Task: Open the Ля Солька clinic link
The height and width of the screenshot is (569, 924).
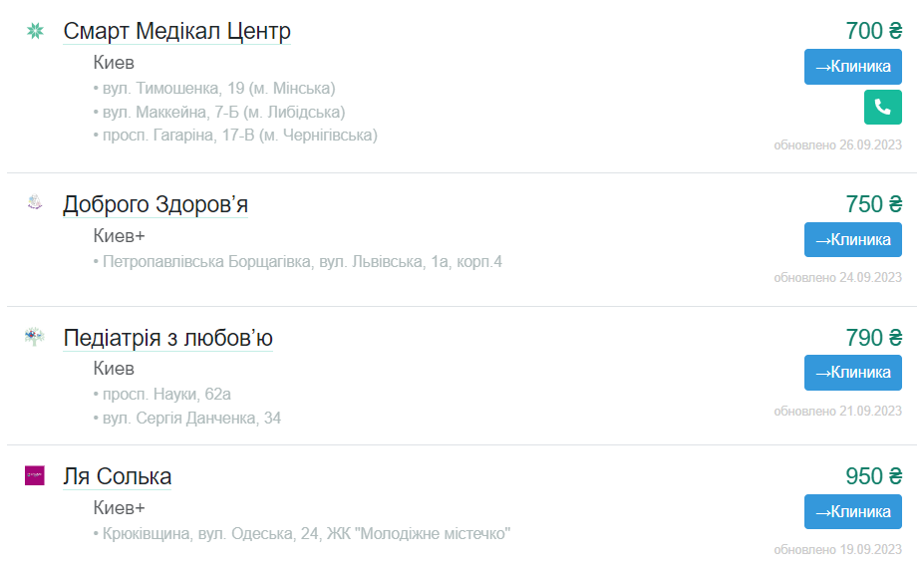Action: point(118,476)
